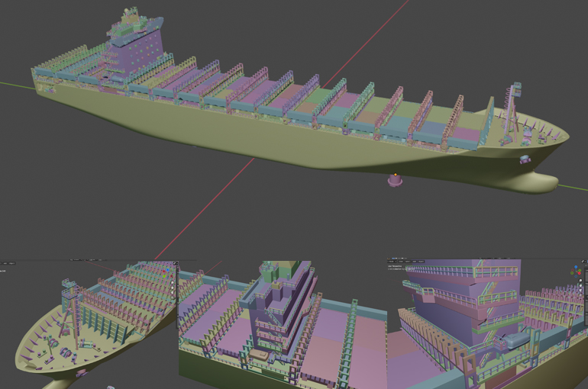588x389 pixels.
Task: Open the Add menu in left viewport header
Action: [5, 263]
